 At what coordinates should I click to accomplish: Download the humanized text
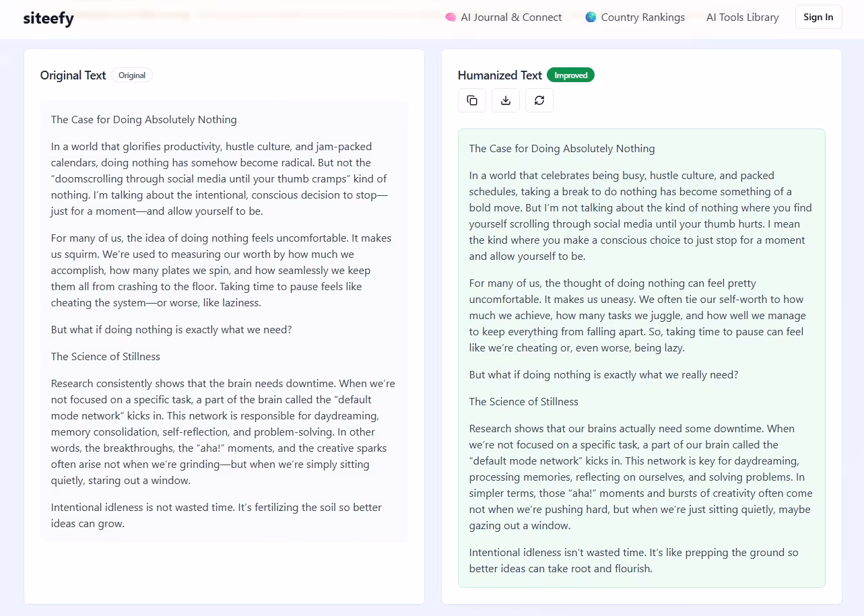(x=505, y=100)
